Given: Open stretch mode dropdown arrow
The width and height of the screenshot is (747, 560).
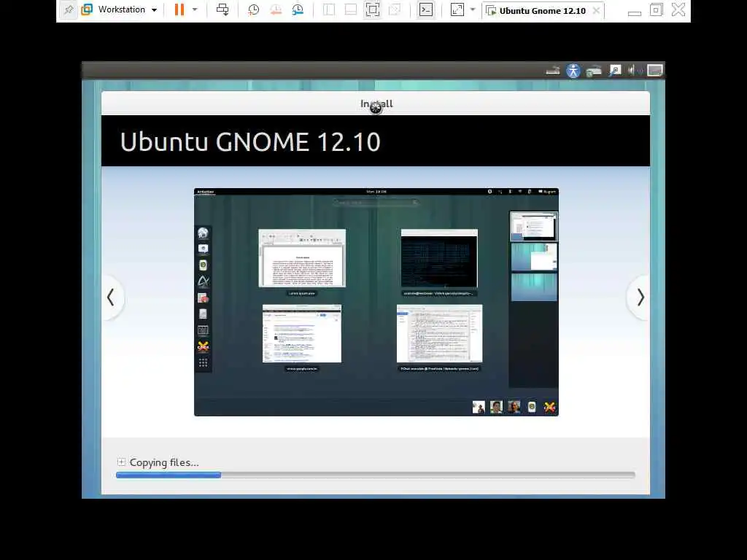Looking at the screenshot, I should 473,9.
